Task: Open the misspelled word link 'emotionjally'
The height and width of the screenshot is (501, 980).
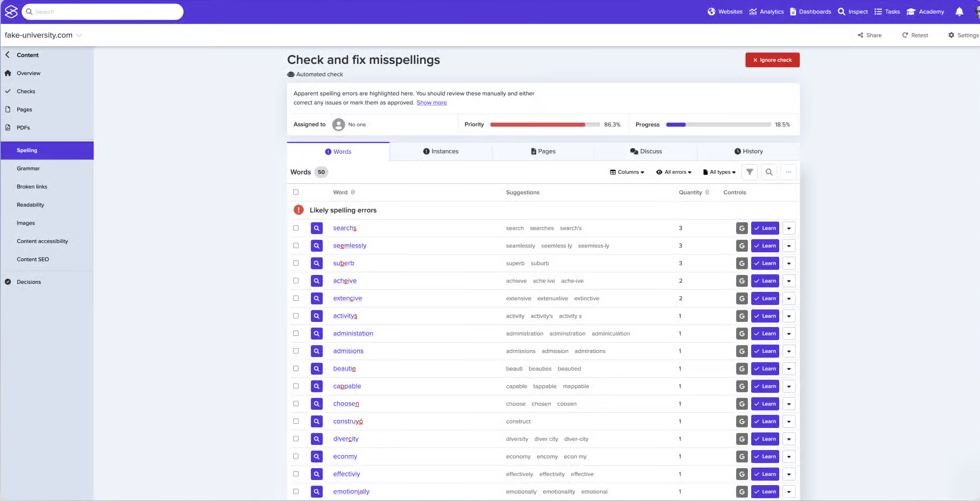Action: click(351, 492)
